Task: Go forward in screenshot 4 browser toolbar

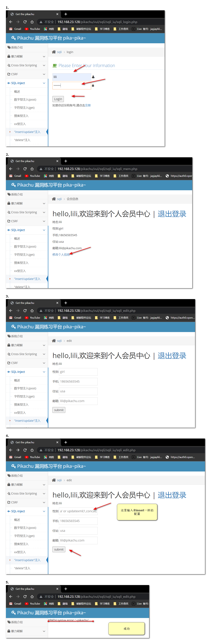Action: [x=18, y=450]
